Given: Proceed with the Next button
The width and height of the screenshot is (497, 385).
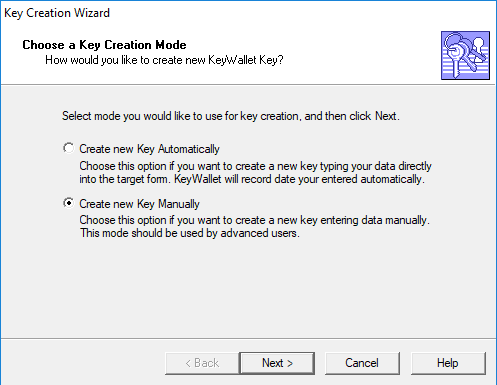Looking at the screenshot, I should [277, 363].
